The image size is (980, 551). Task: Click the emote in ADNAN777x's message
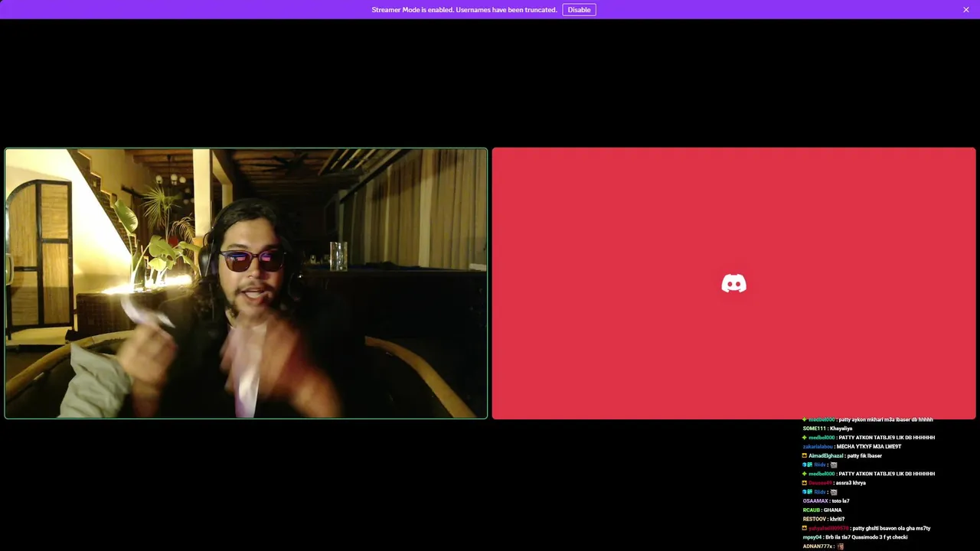(841, 546)
